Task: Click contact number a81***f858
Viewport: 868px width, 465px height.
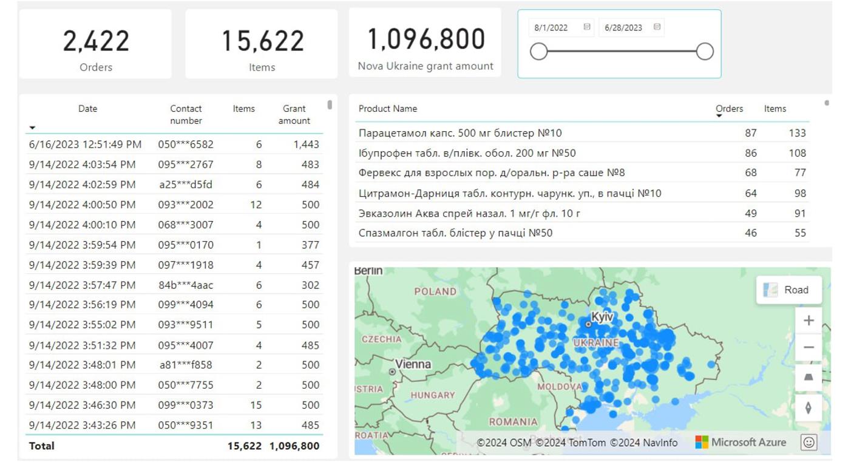Action: tap(186, 365)
